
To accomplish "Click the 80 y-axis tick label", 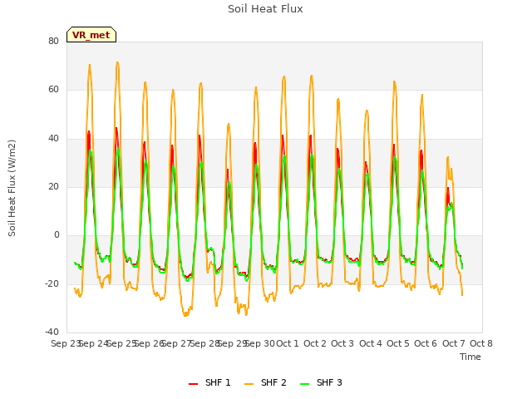I will pyautogui.click(x=53, y=41).
